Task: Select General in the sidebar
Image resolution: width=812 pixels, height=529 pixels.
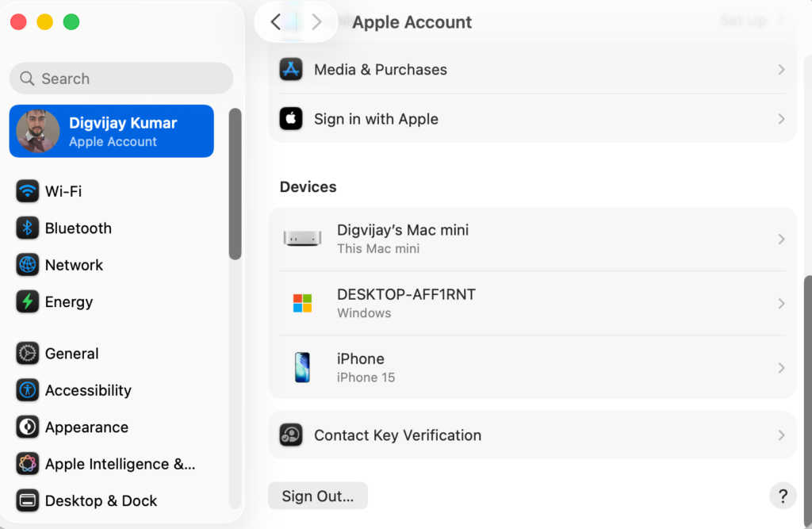Action: [x=71, y=354]
